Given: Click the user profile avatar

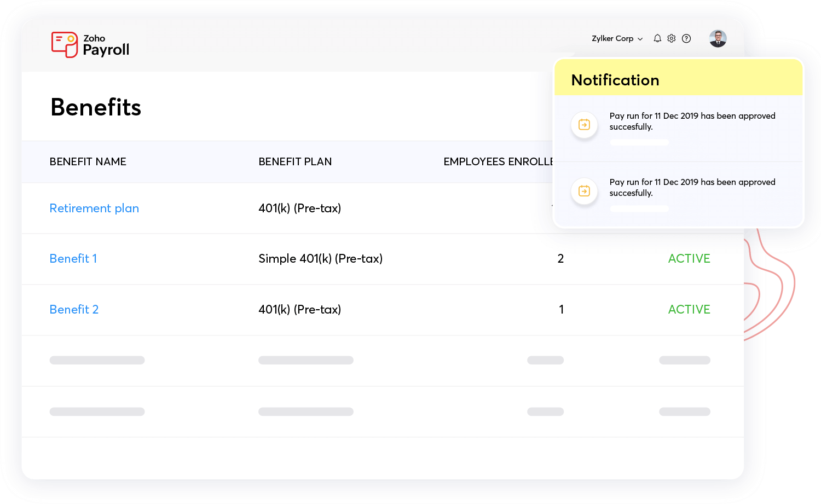Looking at the screenshot, I should (718, 38).
